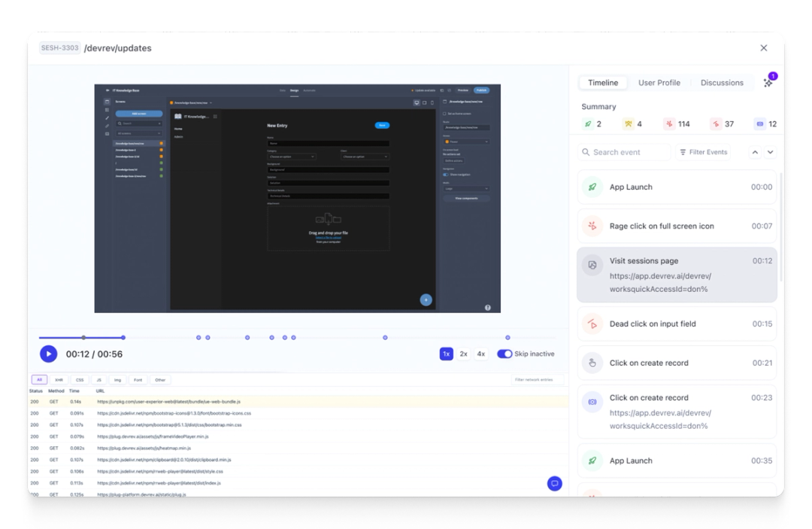Viewport: 812px width, 529px height.
Task: Filter network entries by XHR
Action: click(59, 380)
